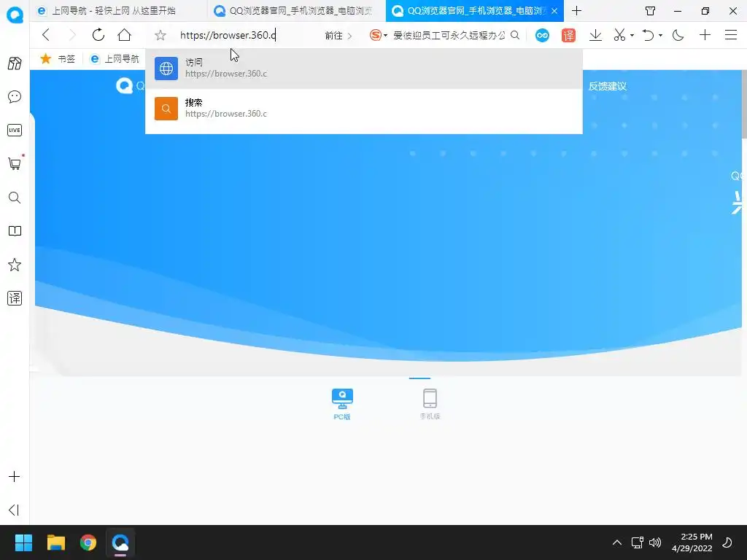Close the active QQ浏览器官网 tab
This screenshot has width=747, height=560.
coord(554,11)
